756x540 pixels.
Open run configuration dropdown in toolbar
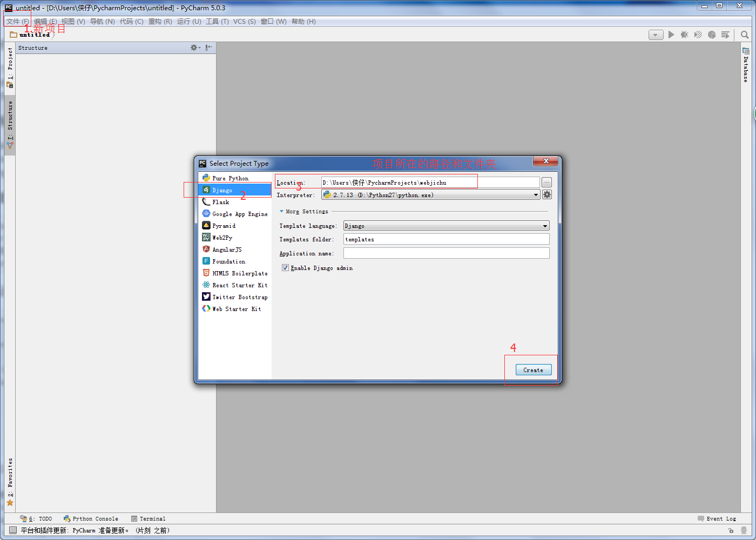(x=656, y=35)
